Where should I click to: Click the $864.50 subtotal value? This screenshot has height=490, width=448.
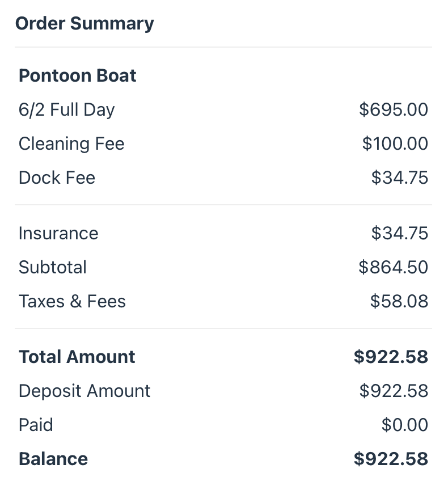(393, 267)
